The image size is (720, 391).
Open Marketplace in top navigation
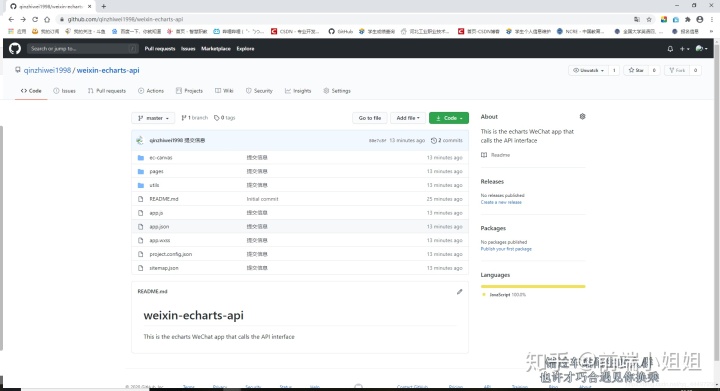(x=216, y=49)
